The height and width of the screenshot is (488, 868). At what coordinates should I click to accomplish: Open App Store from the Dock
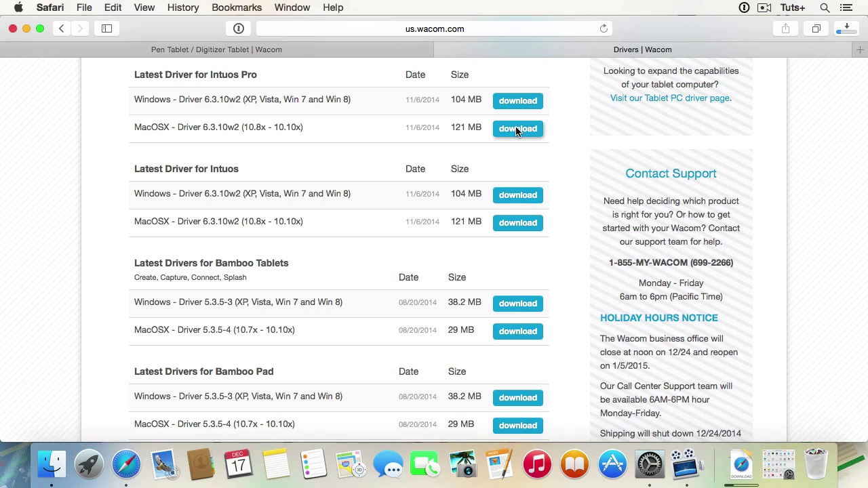612,464
